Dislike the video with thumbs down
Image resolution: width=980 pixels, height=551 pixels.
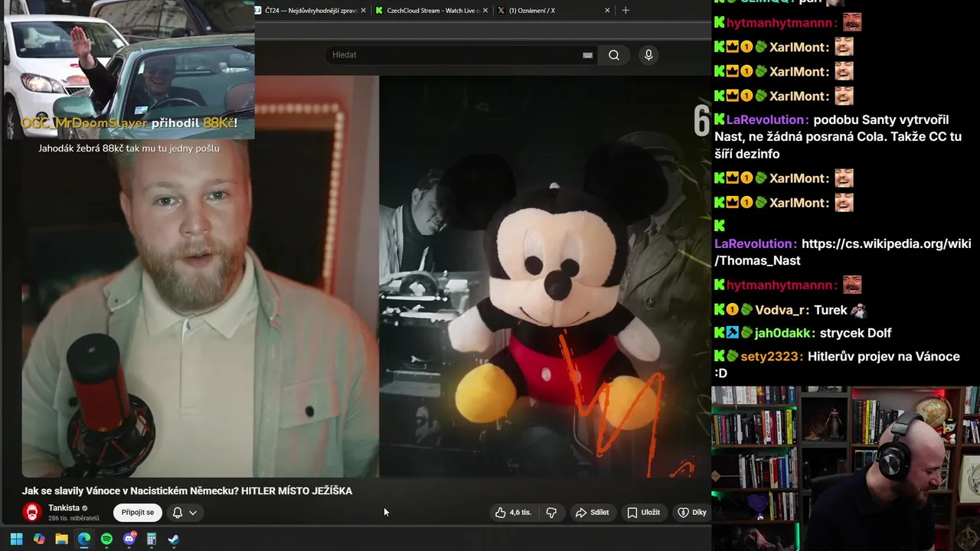(x=551, y=513)
